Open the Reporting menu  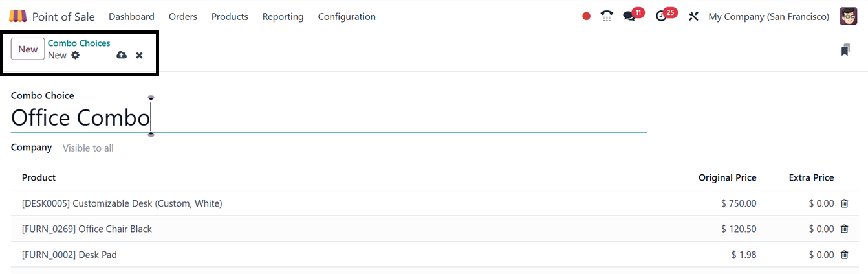click(x=283, y=16)
